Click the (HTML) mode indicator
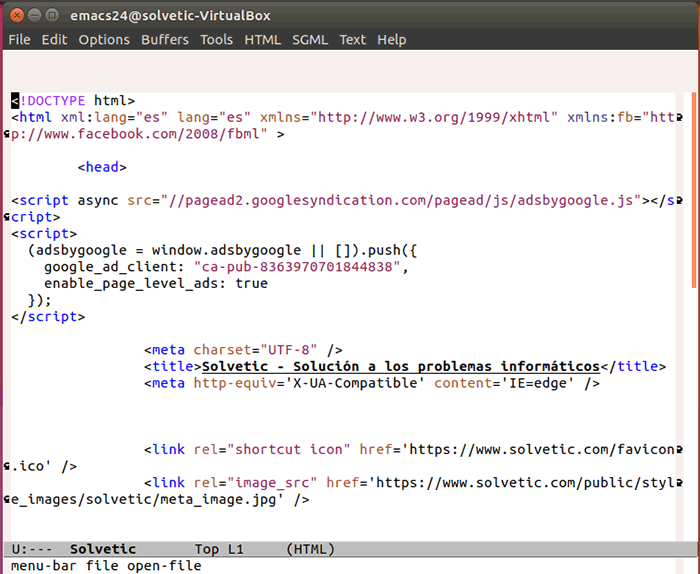The image size is (700, 574). click(310, 549)
